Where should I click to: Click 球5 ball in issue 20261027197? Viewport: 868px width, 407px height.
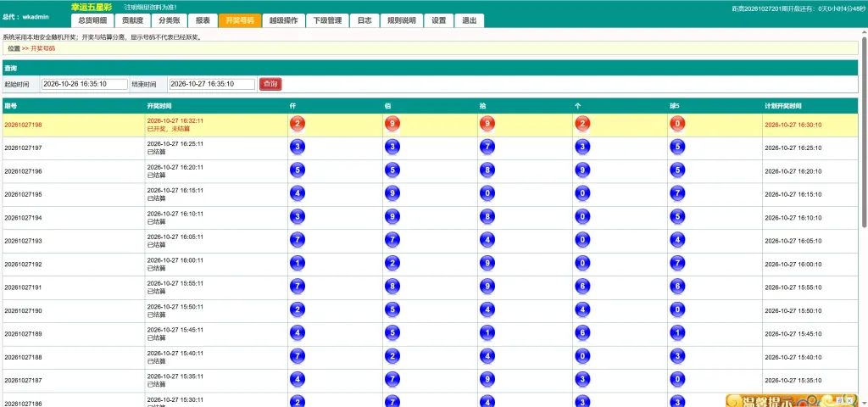click(677, 148)
